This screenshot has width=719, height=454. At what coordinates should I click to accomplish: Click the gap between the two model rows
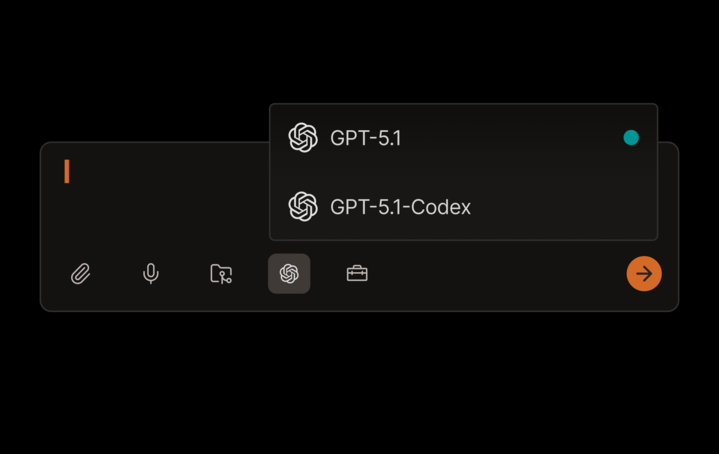pyautogui.click(x=464, y=172)
